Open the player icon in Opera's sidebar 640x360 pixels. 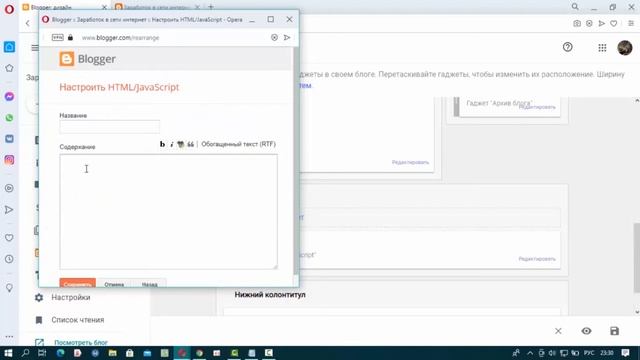tap(9, 188)
